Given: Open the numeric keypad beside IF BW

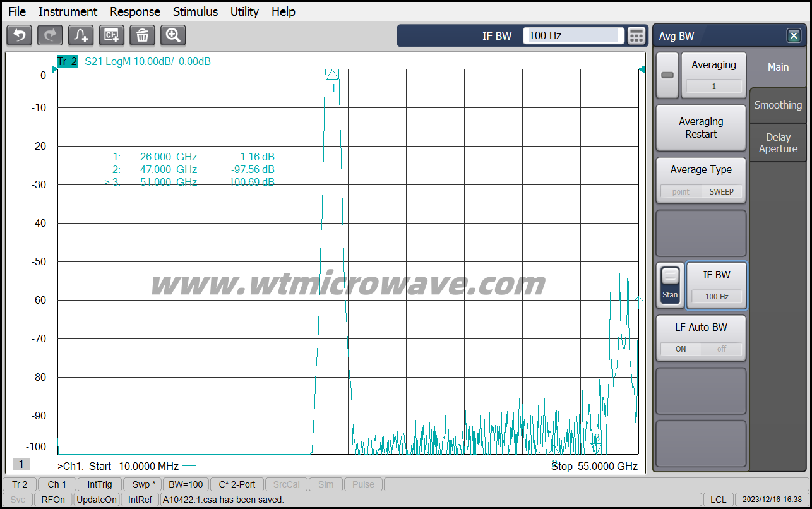Looking at the screenshot, I should click(x=636, y=36).
